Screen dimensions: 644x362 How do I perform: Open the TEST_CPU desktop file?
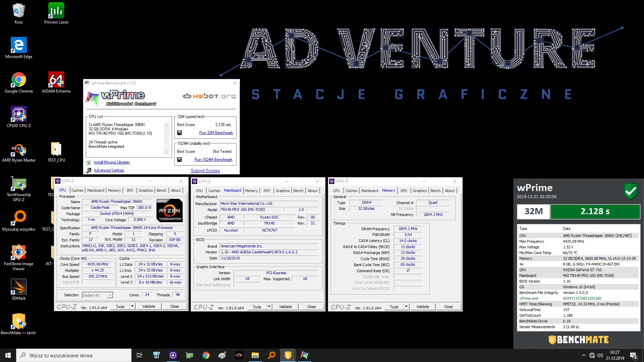pyautogui.click(x=56, y=152)
